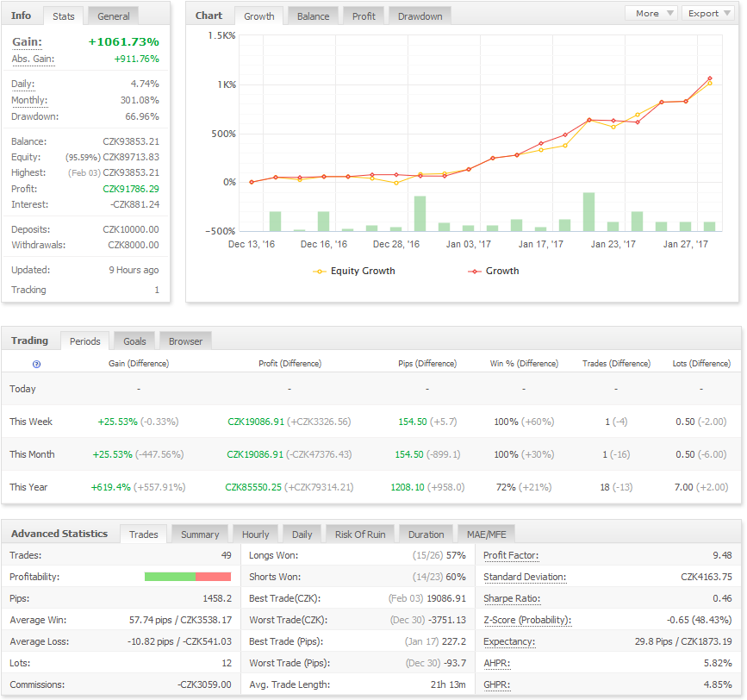The width and height of the screenshot is (747, 700).
Task: Click the Profitability green-red bar
Action: point(188,577)
